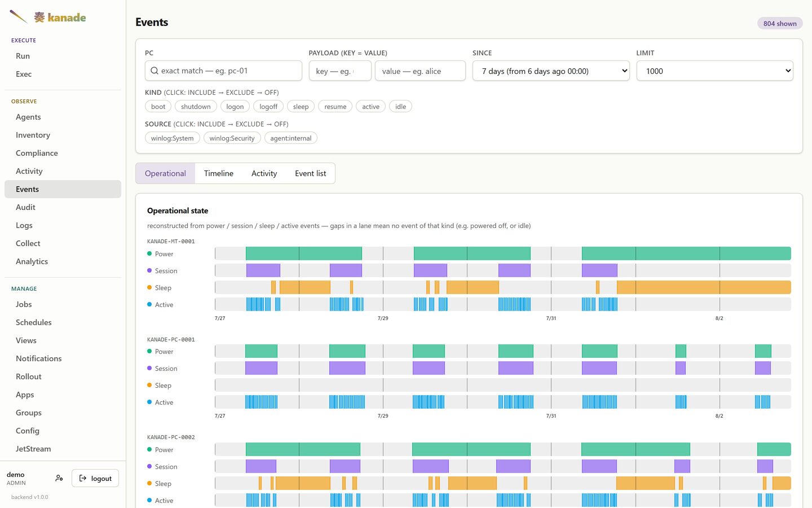
Task: Go to Agents page
Action: (63, 117)
